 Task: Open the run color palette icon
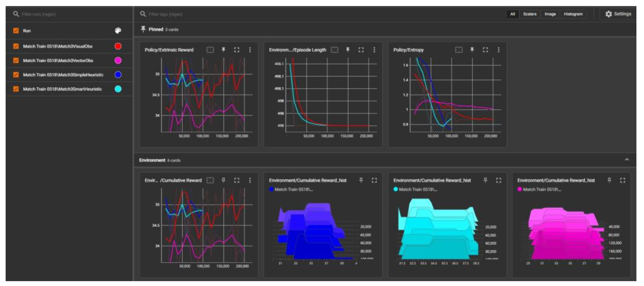118,31
